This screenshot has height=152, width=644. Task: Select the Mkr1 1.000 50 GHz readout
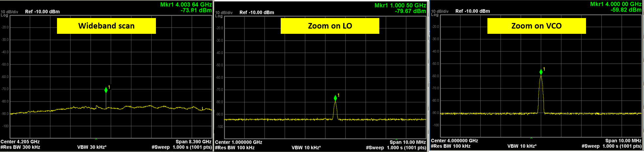400,6
